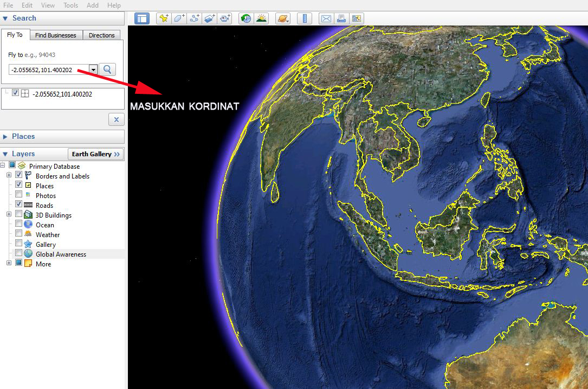This screenshot has width=588, height=389.
Task: Switch to Find Businesses tab
Action: [56, 35]
